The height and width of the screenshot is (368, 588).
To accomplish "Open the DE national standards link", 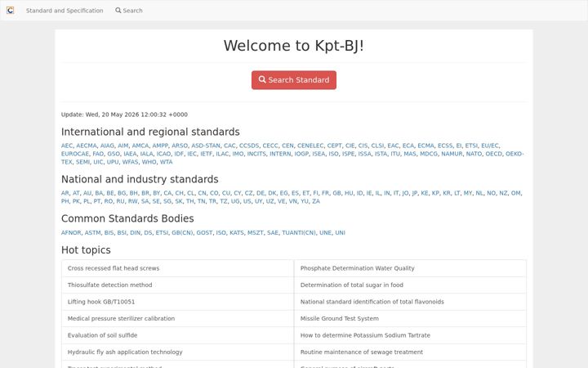I will point(261,193).
